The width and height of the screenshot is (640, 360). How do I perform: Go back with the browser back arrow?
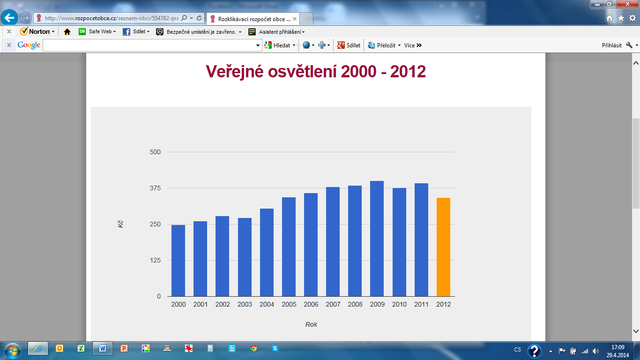[9, 18]
